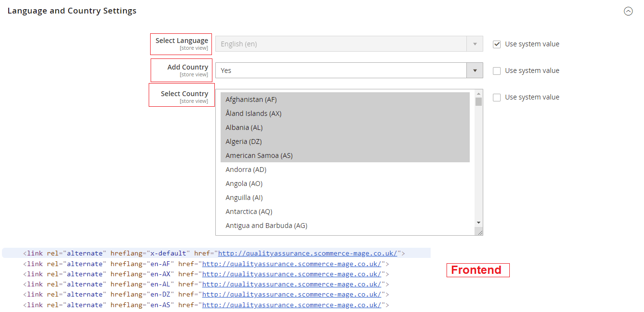The height and width of the screenshot is (312, 644).
Task: Collapse the Language and Country Settings section
Action: coord(628,11)
